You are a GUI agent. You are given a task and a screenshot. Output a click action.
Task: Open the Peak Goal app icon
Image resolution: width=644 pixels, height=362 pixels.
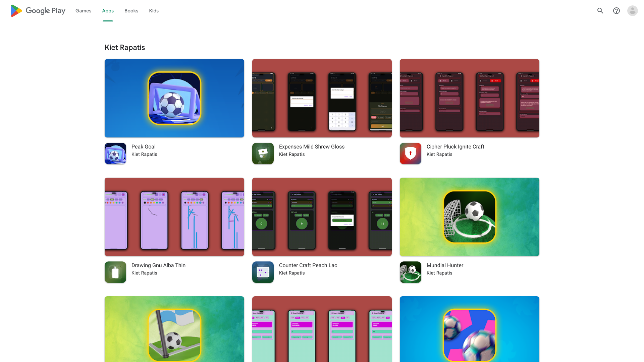(115, 154)
